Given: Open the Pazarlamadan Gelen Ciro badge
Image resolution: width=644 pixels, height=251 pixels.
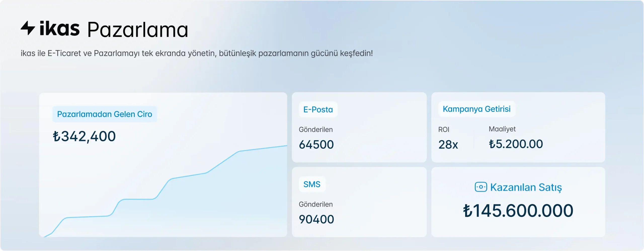Looking at the screenshot, I should click(104, 114).
